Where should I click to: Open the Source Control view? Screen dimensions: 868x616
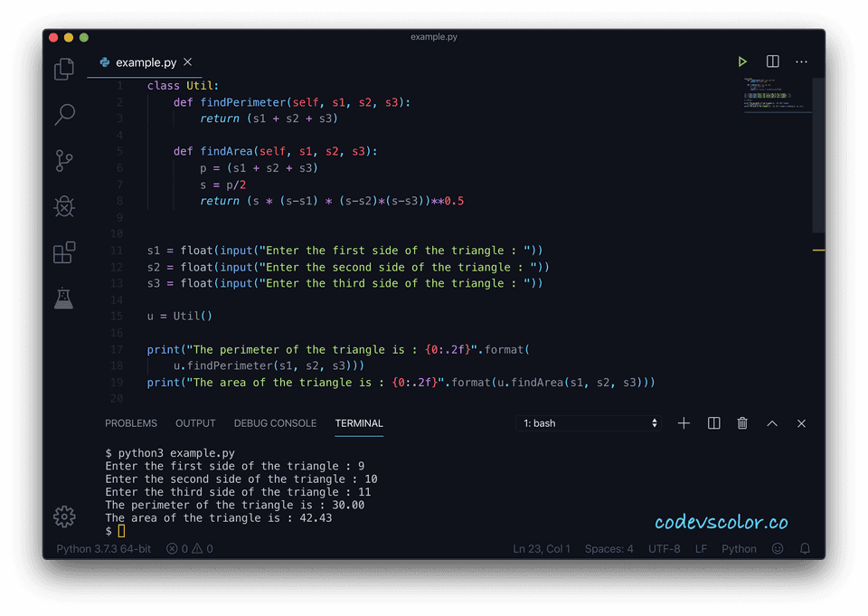tap(63, 160)
